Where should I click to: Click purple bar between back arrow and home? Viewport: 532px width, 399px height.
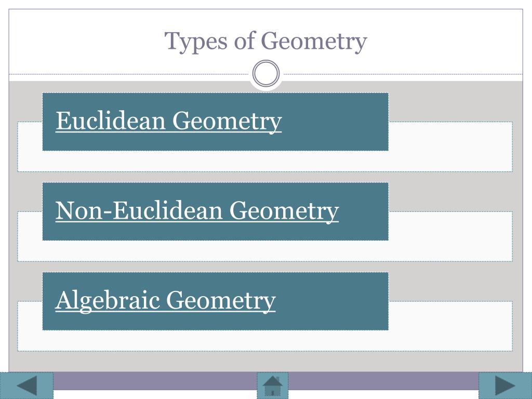click(155, 381)
